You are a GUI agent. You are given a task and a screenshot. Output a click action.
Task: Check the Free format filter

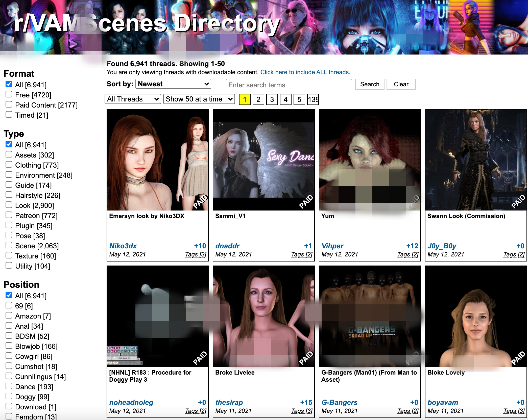pos(9,95)
